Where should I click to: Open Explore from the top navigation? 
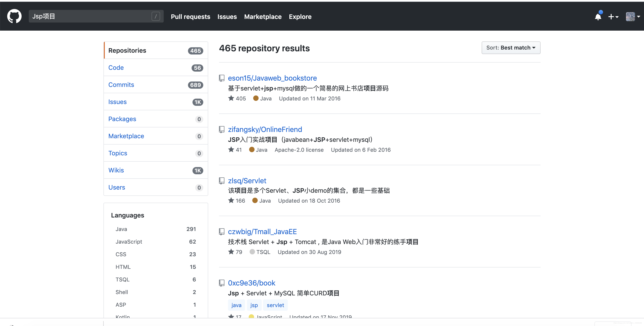300,16
